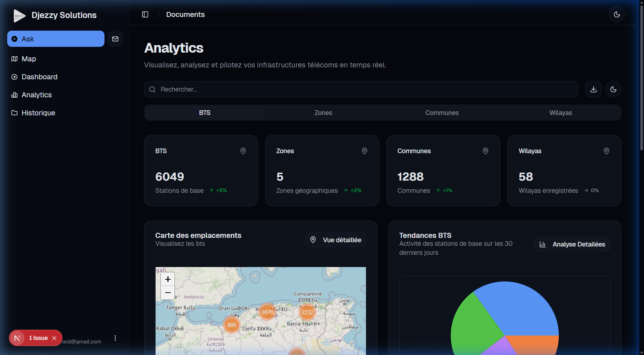Click the Djezzy Solutions logo icon

19,15
